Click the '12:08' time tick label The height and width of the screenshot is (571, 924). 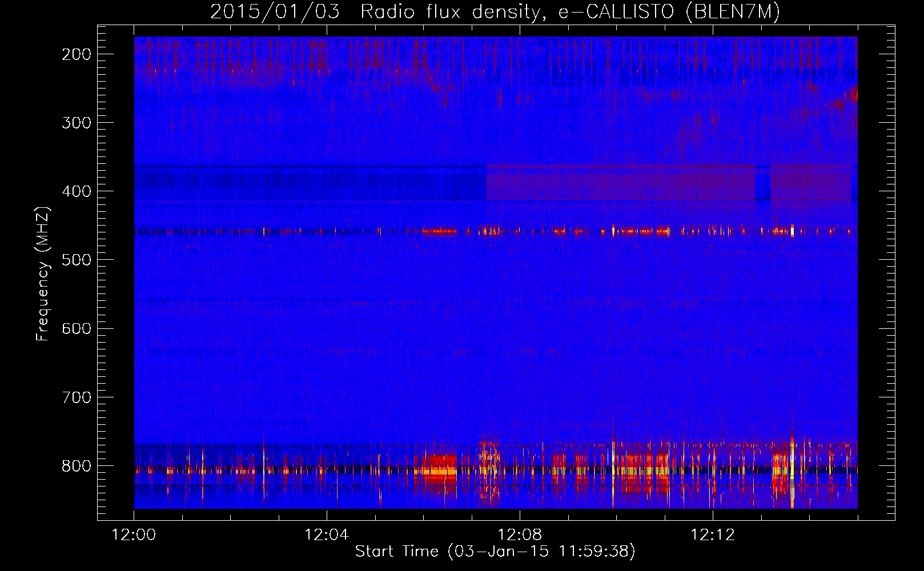[x=520, y=535]
